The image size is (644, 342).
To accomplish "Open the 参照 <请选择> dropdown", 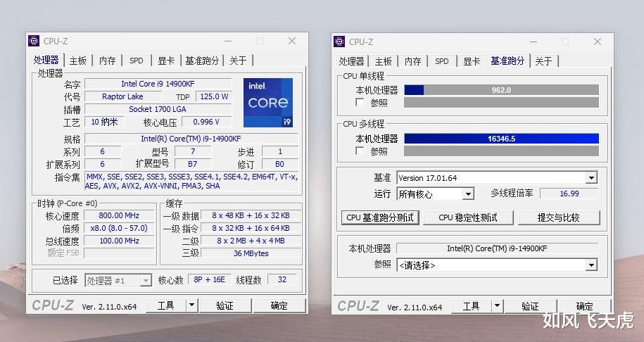I will pos(591,265).
